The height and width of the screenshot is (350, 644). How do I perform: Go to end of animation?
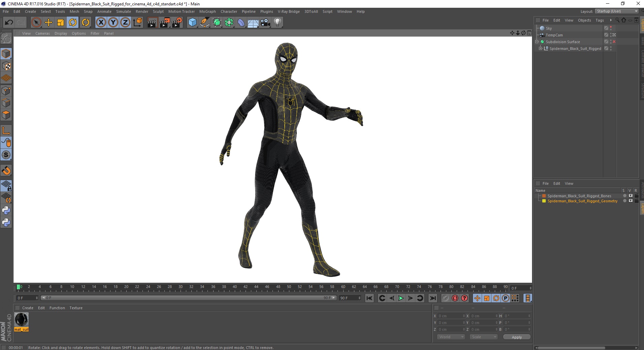[x=433, y=298]
